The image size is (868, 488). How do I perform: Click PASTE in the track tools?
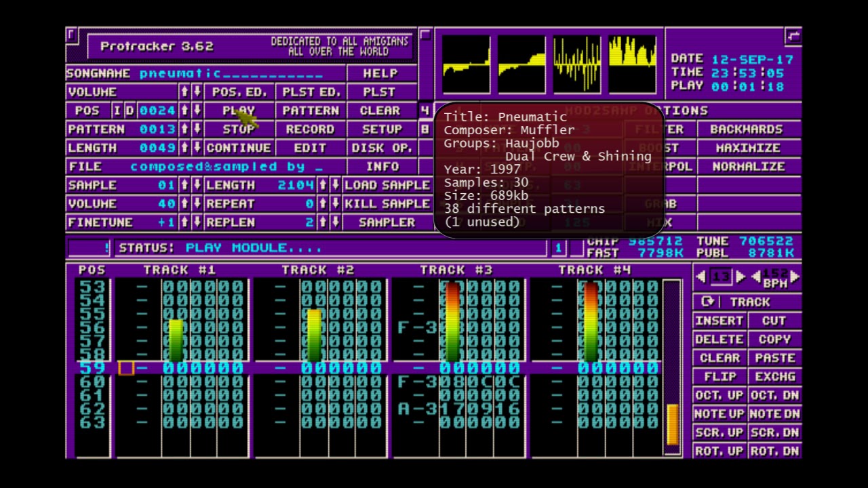(x=774, y=358)
